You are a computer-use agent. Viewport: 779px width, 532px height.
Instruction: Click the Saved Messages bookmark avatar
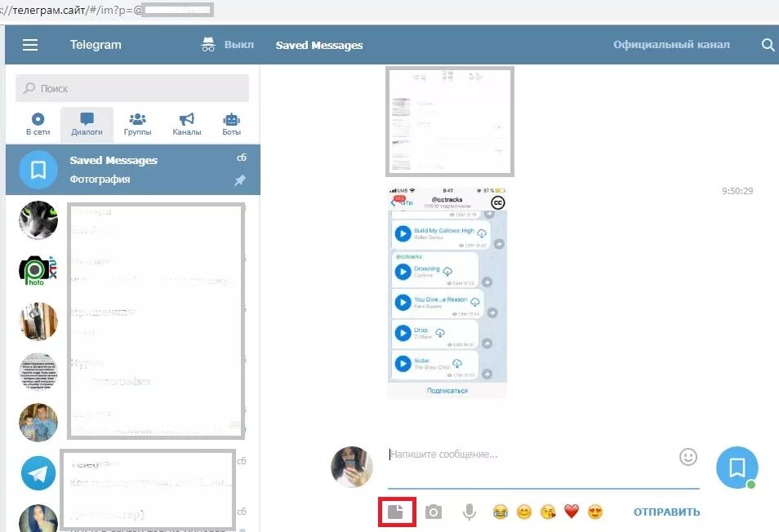[38, 170]
